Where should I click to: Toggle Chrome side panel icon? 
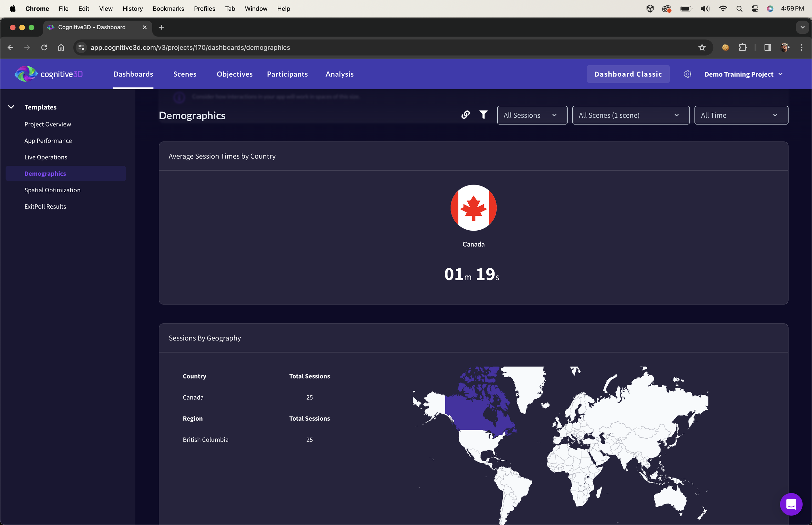coord(768,47)
